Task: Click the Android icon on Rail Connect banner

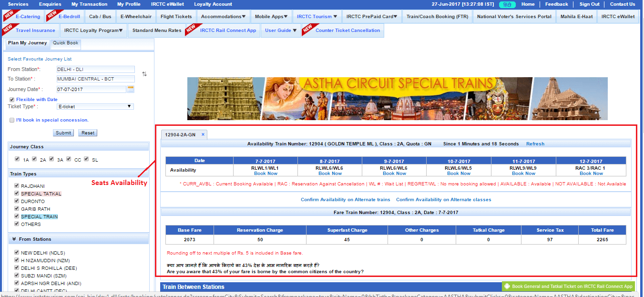Action: point(507,287)
